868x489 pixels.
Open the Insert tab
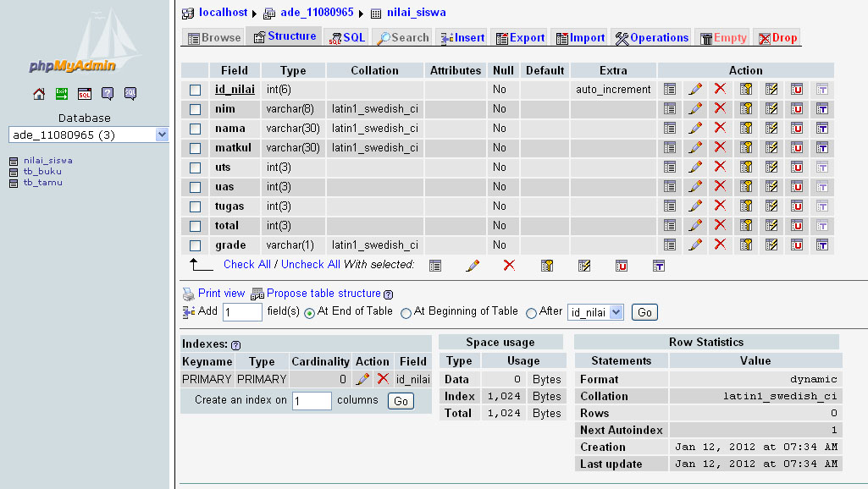coord(462,37)
